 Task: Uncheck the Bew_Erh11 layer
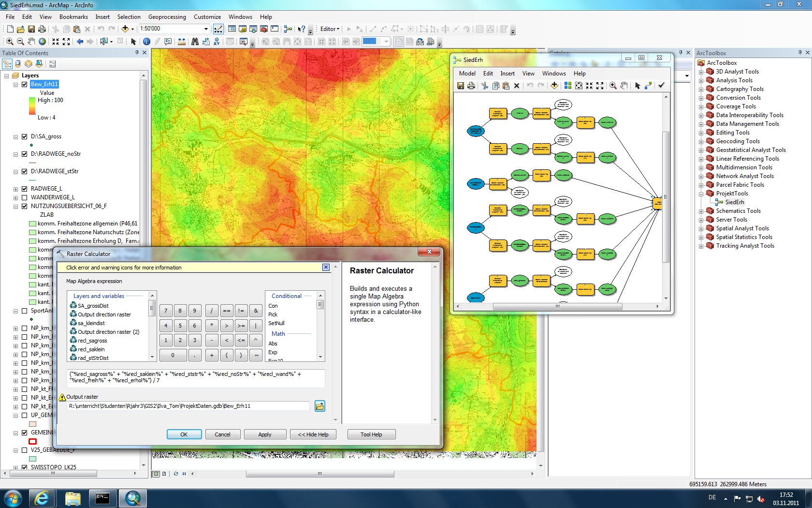coord(25,84)
